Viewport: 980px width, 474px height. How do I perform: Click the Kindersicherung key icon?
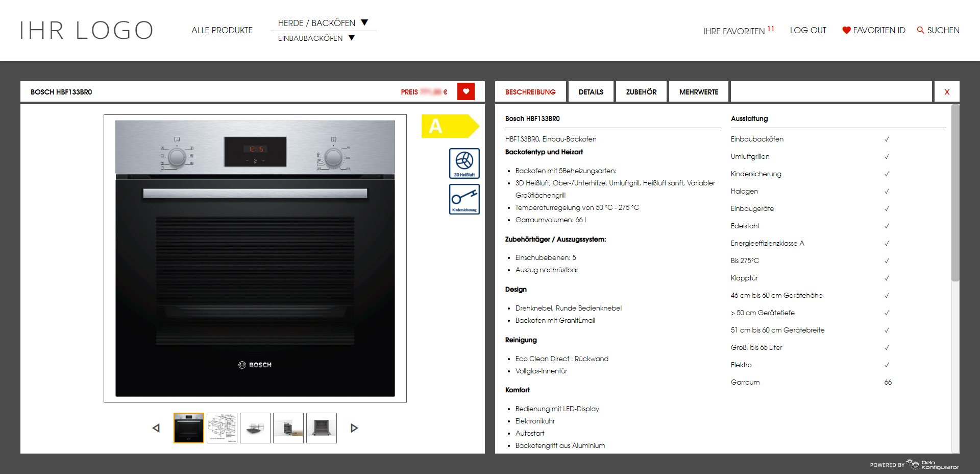[x=464, y=199]
